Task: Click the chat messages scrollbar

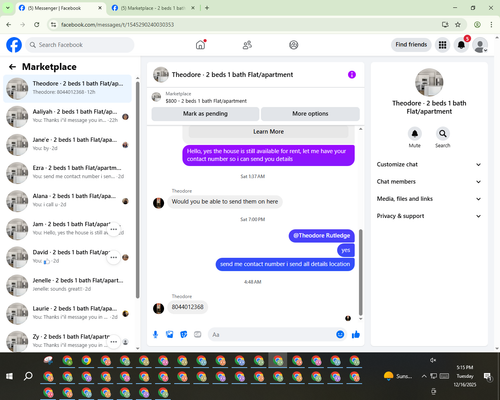Action: (x=360, y=272)
